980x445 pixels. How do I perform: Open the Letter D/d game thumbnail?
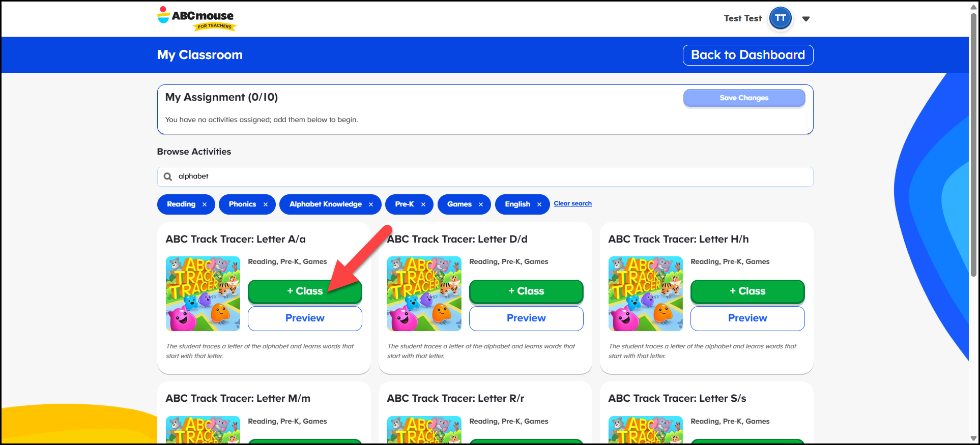point(424,293)
